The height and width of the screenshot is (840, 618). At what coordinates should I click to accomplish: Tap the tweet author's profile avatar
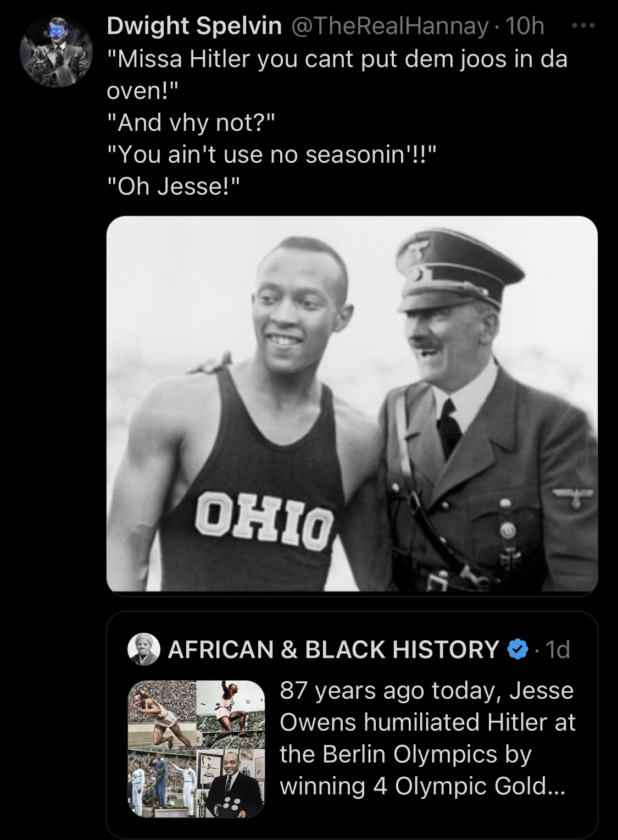56,52
